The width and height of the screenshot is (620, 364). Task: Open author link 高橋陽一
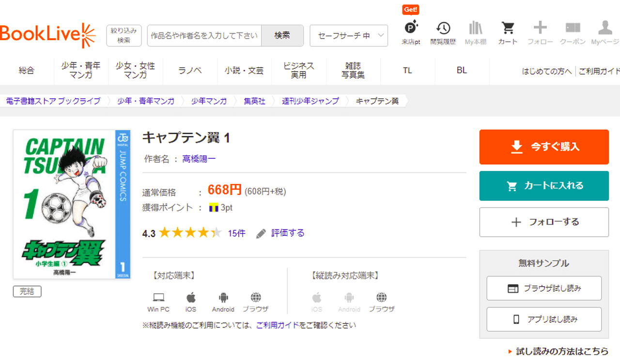(199, 159)
